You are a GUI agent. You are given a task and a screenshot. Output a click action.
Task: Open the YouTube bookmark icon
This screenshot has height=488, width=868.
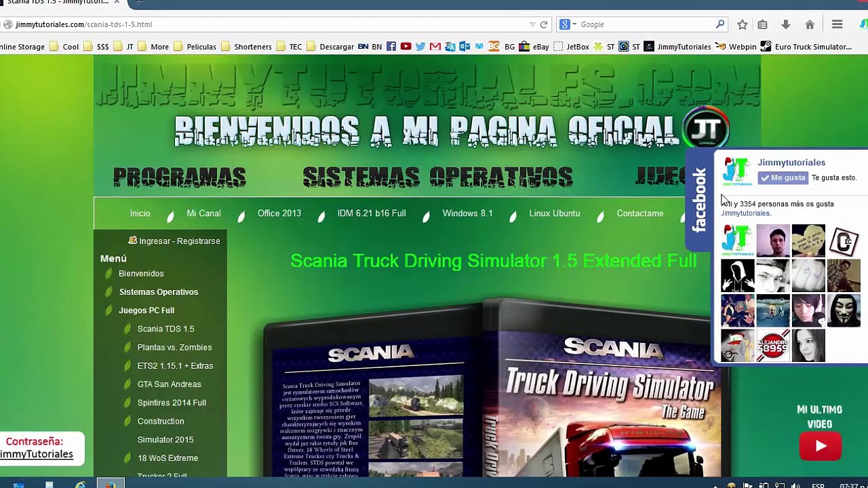click(406, 46)
